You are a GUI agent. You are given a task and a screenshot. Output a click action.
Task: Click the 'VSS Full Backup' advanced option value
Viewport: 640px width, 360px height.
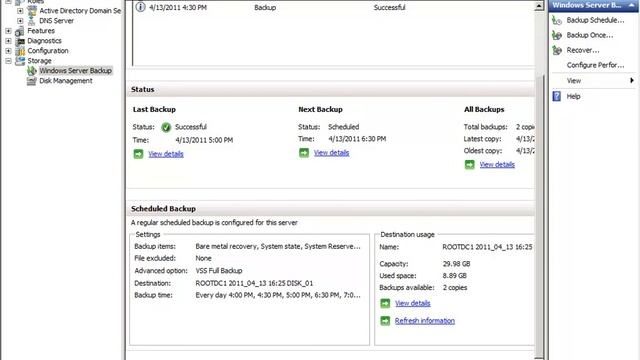pos(219,271)
